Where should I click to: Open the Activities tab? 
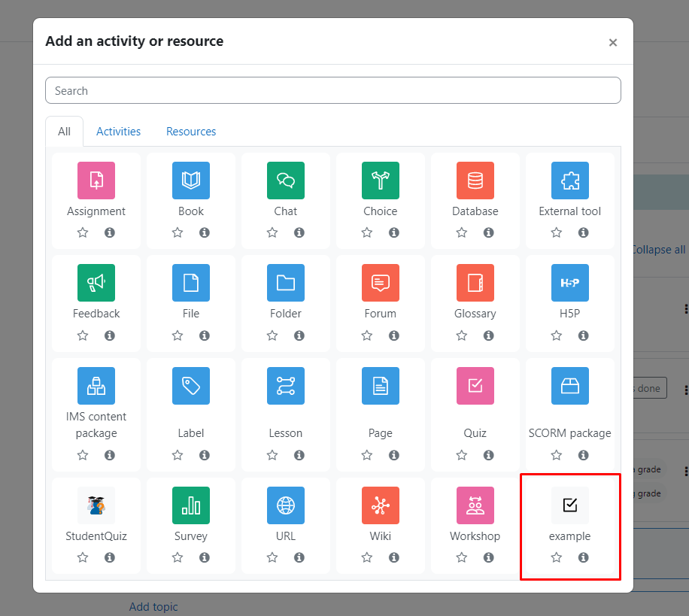click(118, 132)
